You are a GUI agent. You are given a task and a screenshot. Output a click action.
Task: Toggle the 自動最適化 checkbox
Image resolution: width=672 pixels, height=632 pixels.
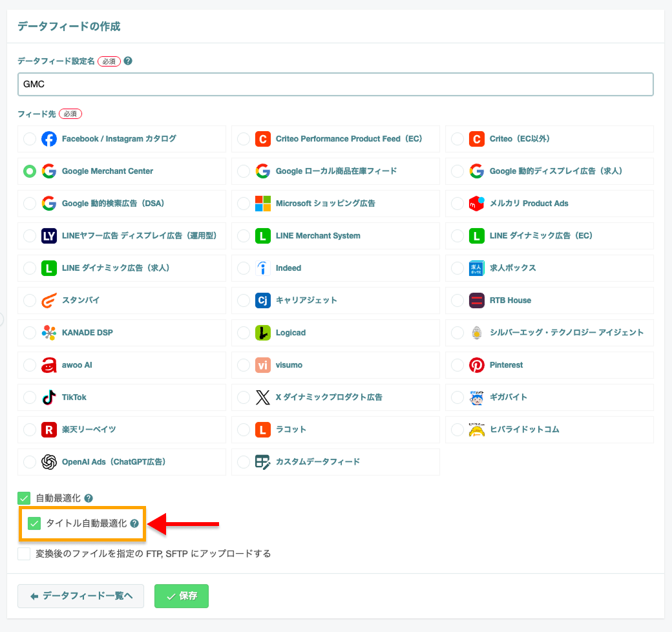click(24, 498)
